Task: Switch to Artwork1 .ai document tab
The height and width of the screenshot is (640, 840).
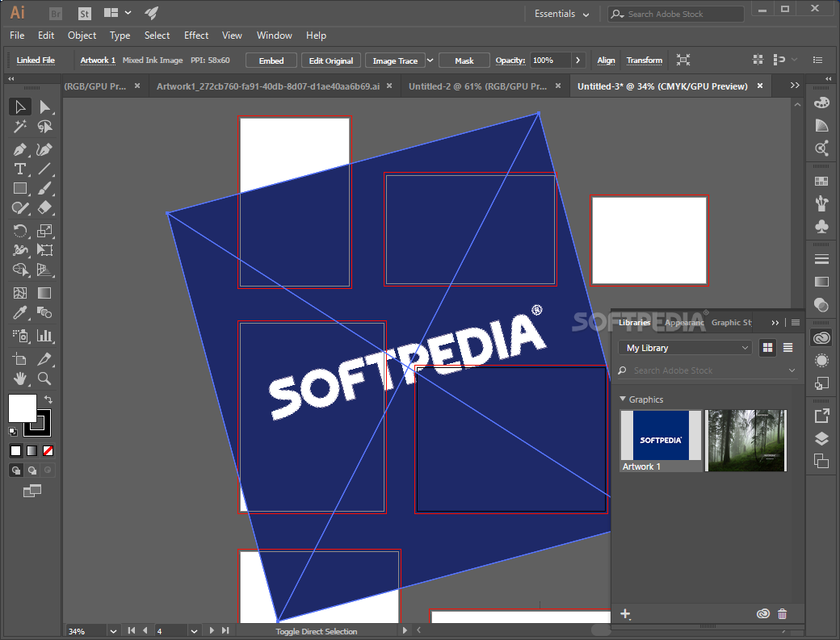Action: pos(268,86)
